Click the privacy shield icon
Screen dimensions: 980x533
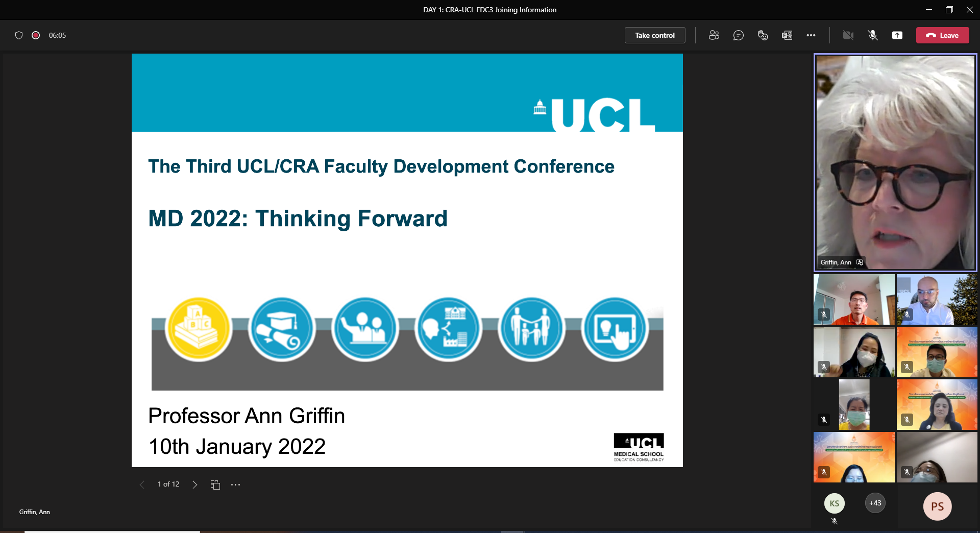19,35
